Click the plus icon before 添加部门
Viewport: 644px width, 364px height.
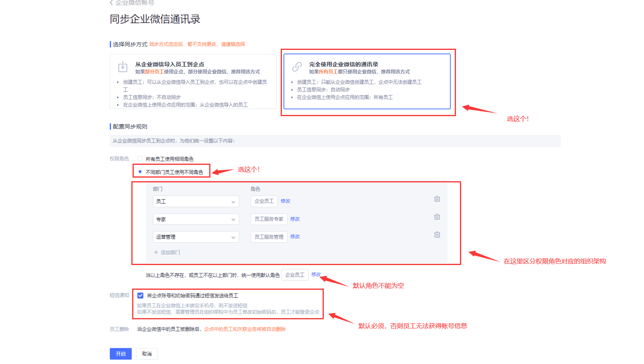[x=156, y=253]
